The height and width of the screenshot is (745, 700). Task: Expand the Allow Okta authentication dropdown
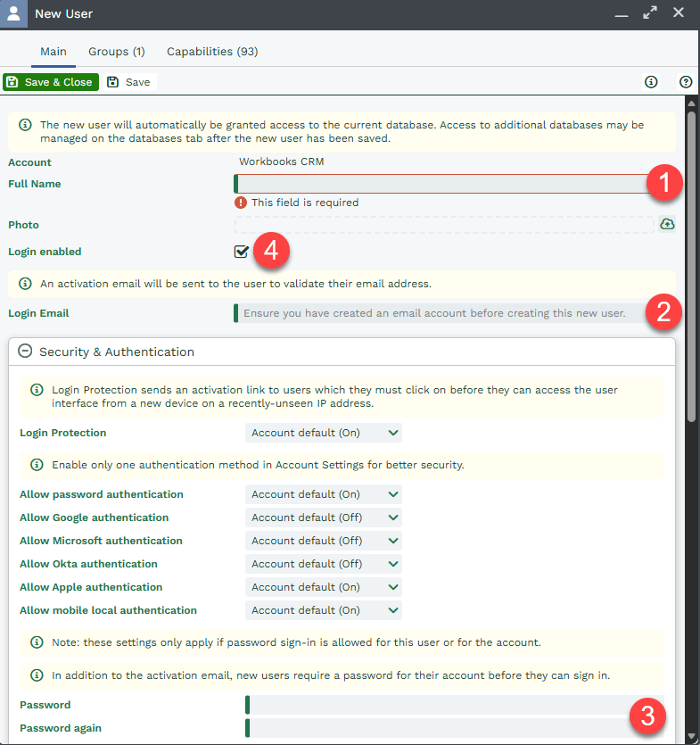pos(323,564)
